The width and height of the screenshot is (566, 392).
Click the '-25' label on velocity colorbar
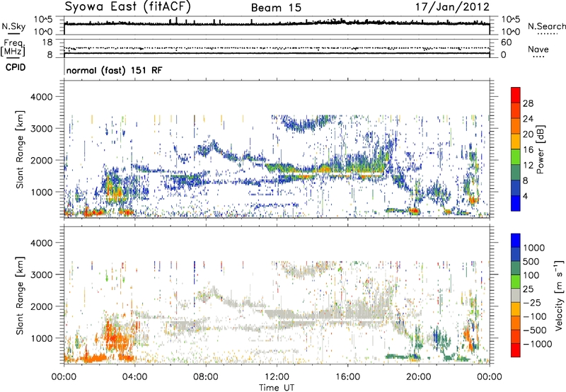pos(532,303)
